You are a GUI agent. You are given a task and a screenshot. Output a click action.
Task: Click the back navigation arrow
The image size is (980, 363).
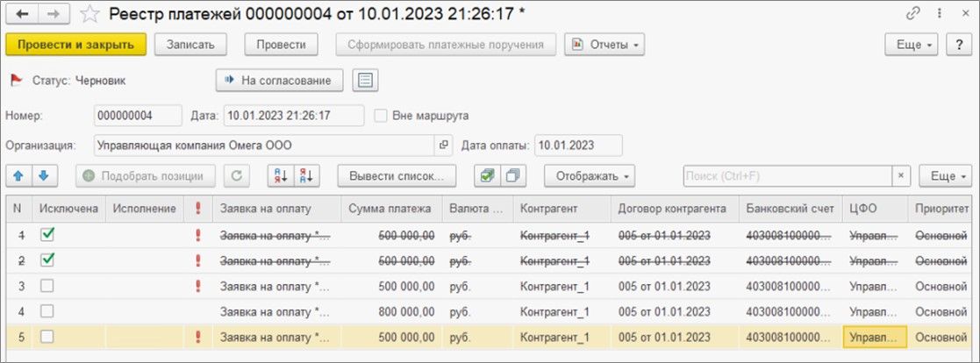point(22,13)
